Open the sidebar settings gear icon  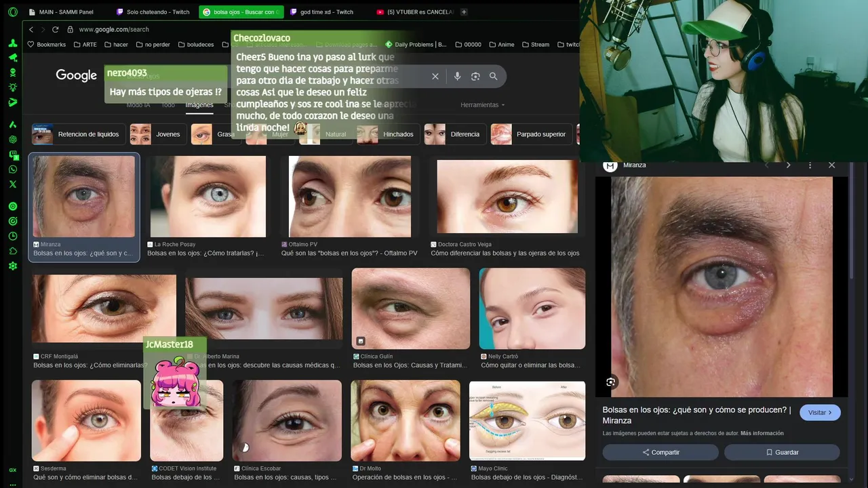click(13, 266)
